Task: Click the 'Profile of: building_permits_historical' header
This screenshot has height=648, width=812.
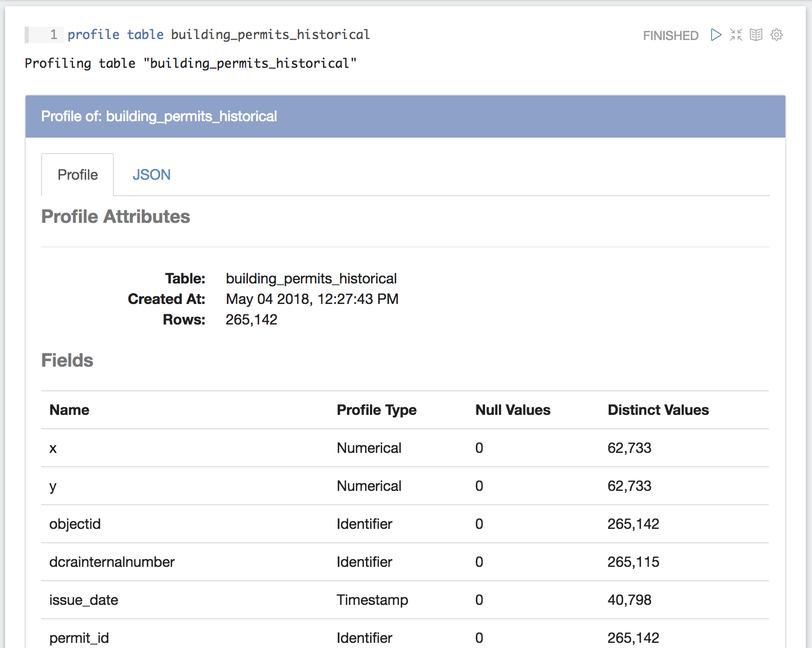Action: [x=405, y=117]
